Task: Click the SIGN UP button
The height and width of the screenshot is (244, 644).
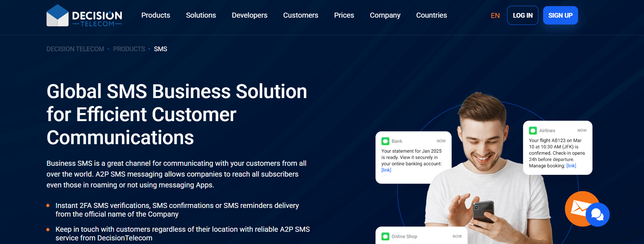Action: click(x=560, y=15)
